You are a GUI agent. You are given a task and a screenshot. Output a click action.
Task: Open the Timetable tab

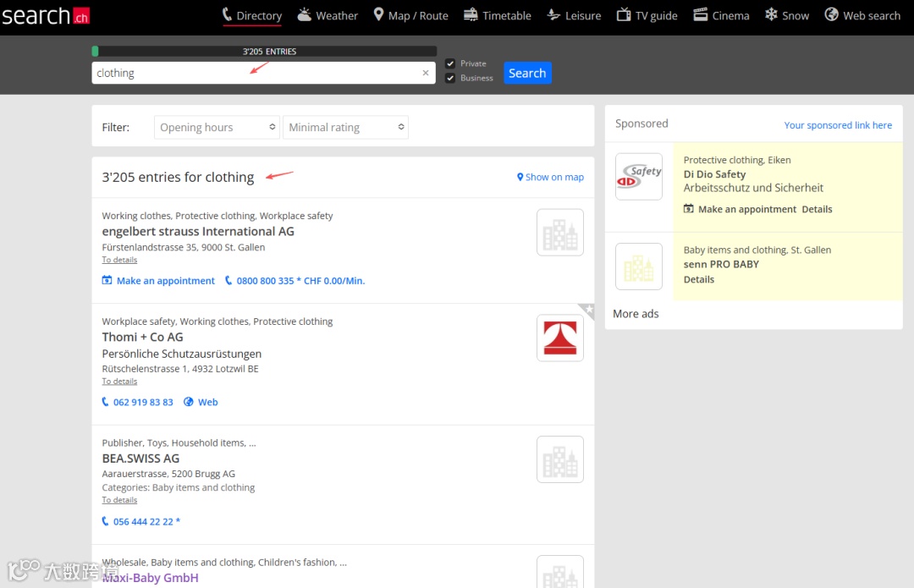pyautogui.click(x=498, y=16)
